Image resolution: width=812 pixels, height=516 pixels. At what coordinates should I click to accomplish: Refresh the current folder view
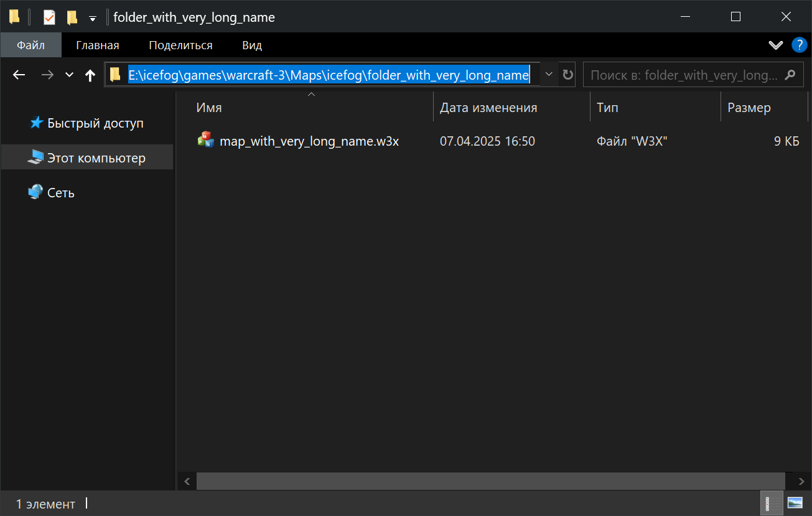[x=567, y=75]
